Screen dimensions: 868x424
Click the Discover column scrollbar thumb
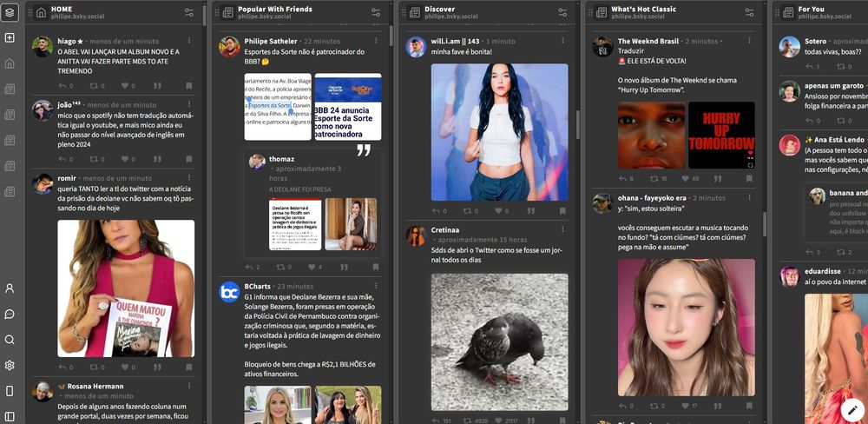(577, 125)
